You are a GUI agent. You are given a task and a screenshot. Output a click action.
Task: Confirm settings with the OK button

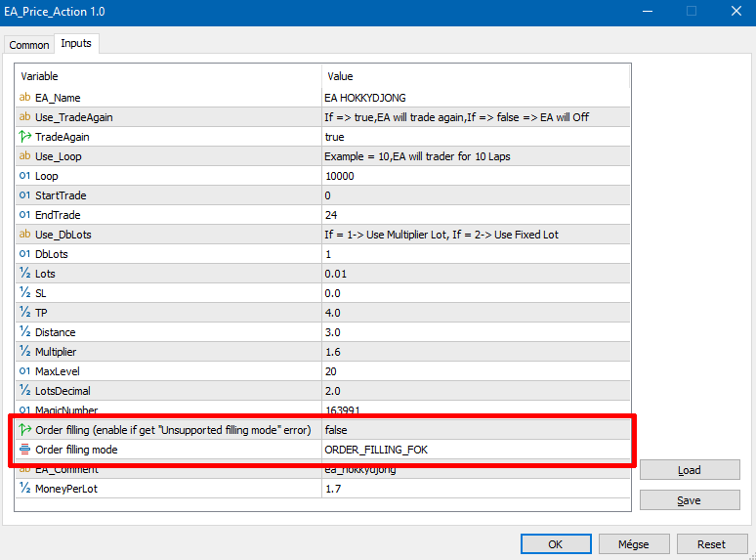[x=556, y=544]
